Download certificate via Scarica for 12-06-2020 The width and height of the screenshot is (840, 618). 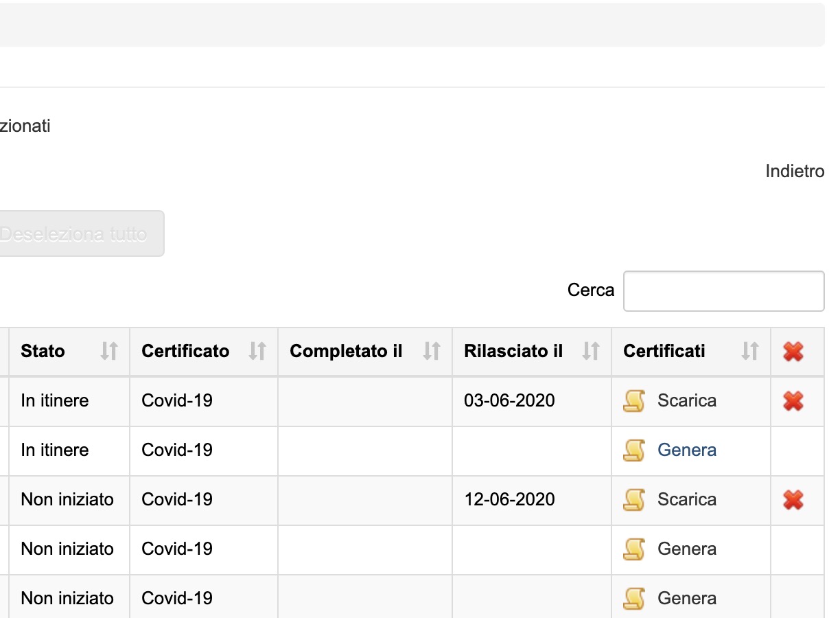point(686,500)
